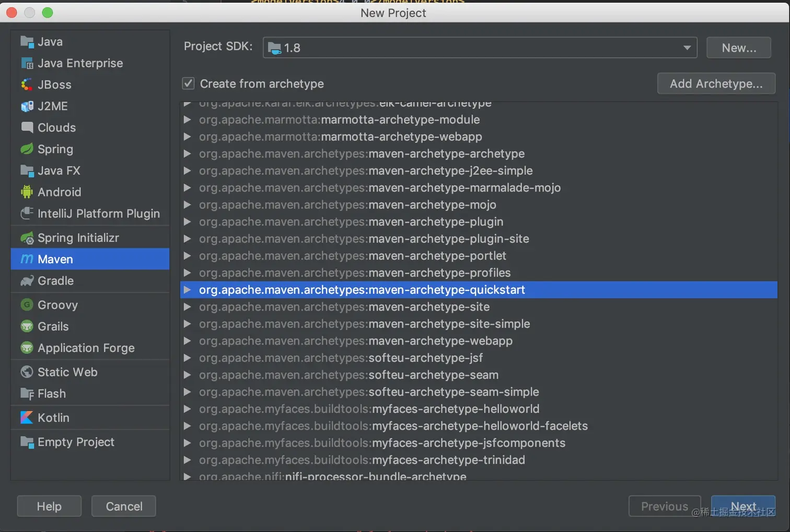Screen dimensions: 790x532
Task: Click the Kotlin icon
Action: pyautogui.click(x=27, y=418)
